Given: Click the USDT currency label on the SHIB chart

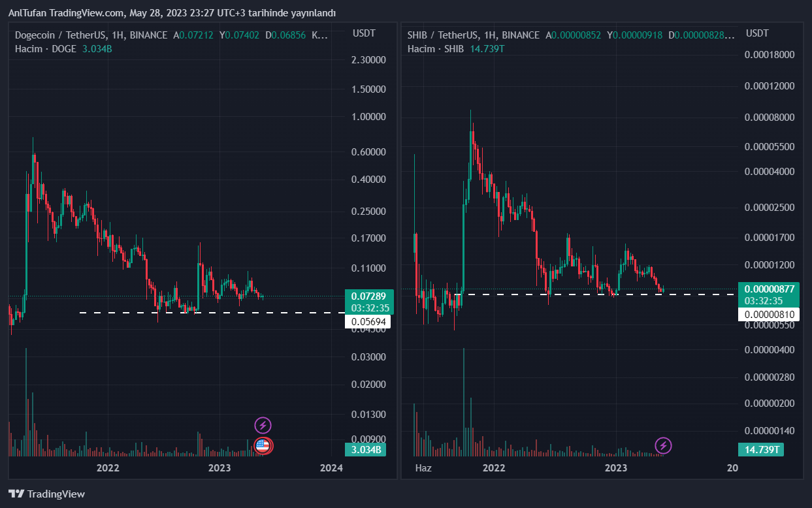Looking at the screenshot, I should tap(757, 33).
